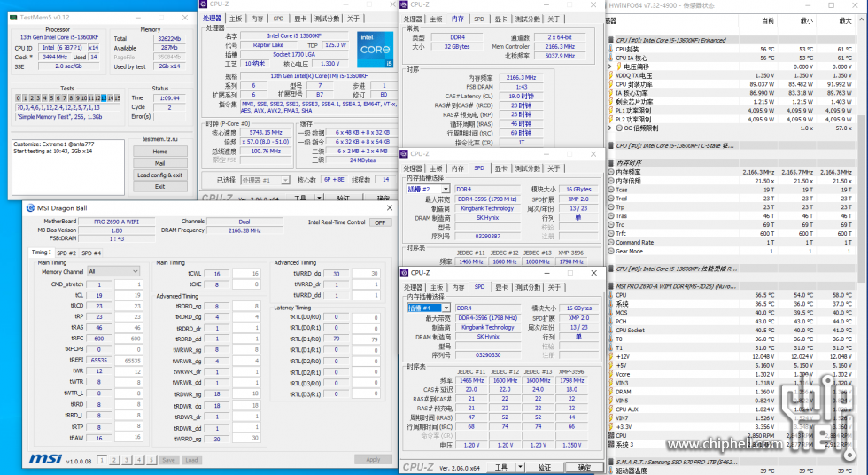Click the Intel Core i5 logo badge
The height and width of the screenshot is (475, 868).
tap(376, 50)
